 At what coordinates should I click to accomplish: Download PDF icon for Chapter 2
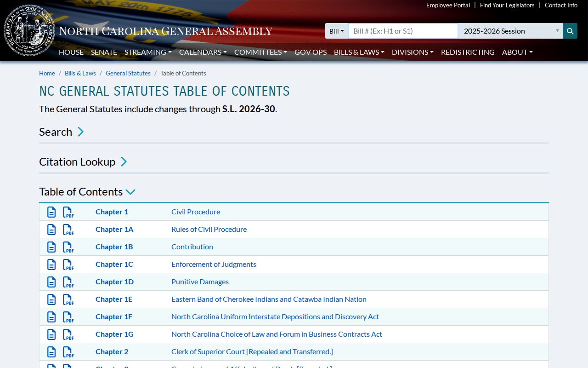68,352
